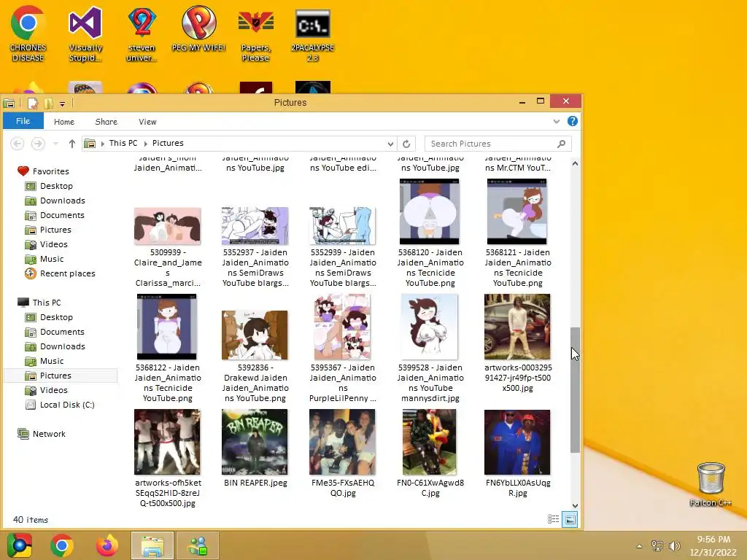Select the artworks-ofh5ketSEqqS2HID file name
Screen dimensions: 747x560
(168, 493)
